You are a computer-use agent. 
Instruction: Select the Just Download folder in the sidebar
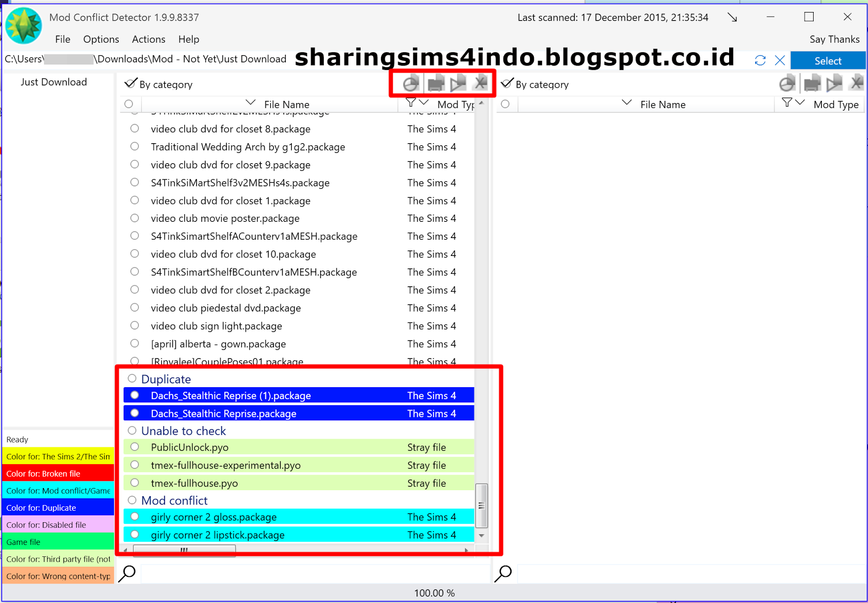[x=54, y=82]
